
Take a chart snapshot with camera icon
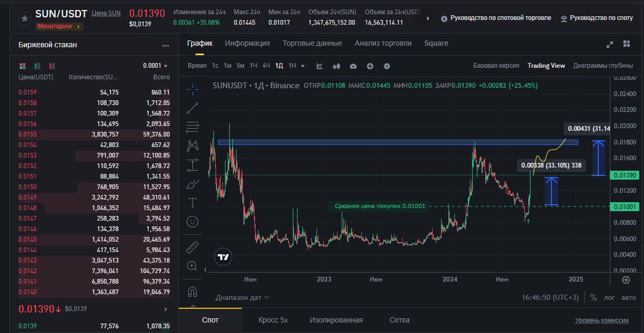tap(353, 66)
